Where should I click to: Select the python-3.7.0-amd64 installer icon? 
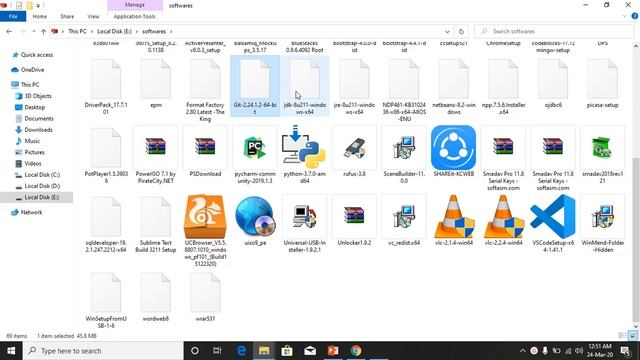(304, 147)
